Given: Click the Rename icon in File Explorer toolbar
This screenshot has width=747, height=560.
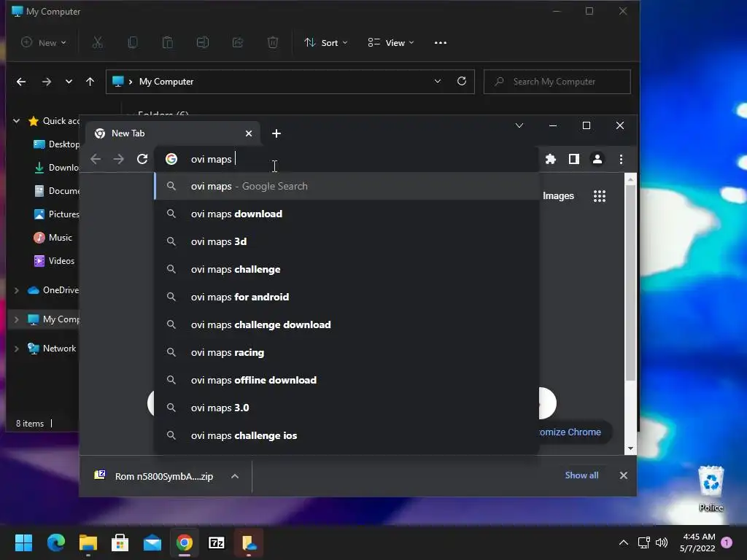Looking at the screenshot, I should tap(203, 42).
